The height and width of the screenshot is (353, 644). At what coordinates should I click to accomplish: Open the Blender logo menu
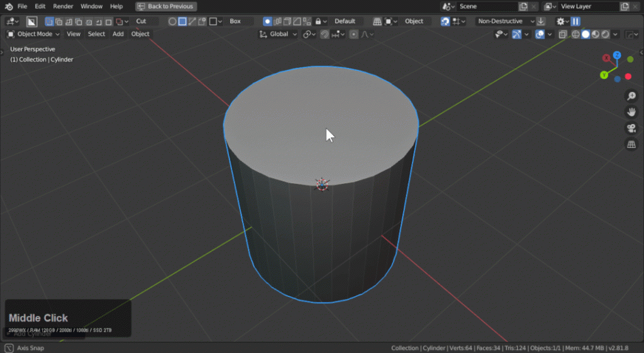pos(9,6)
